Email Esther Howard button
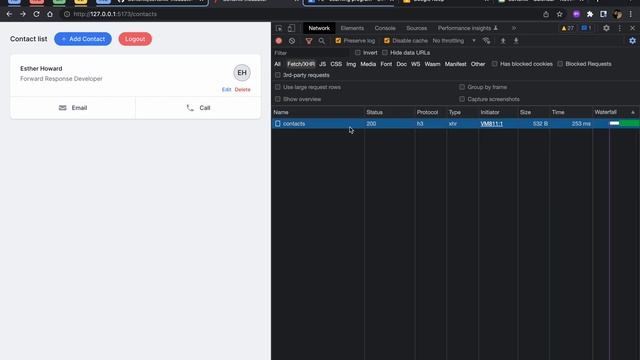640x360 pixels. point(73,108)
